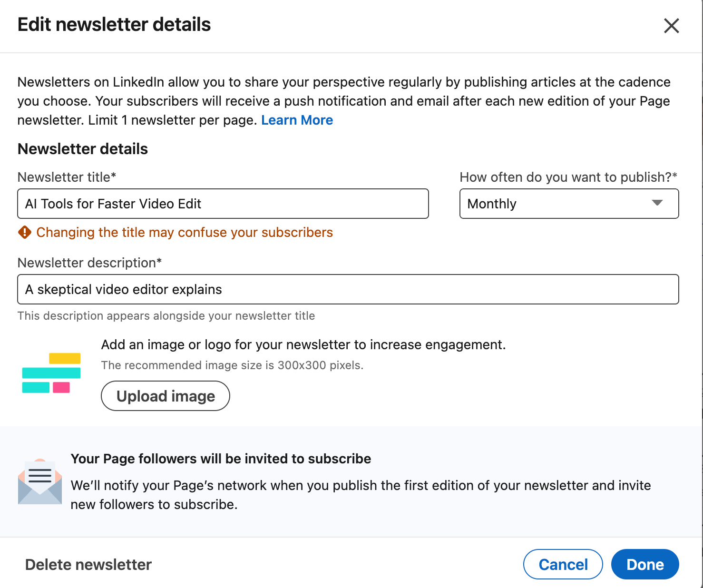703x588 pixels.
Task: Click the orange warning icon below title
Action: pyautogui.click(x=25, y=232)
